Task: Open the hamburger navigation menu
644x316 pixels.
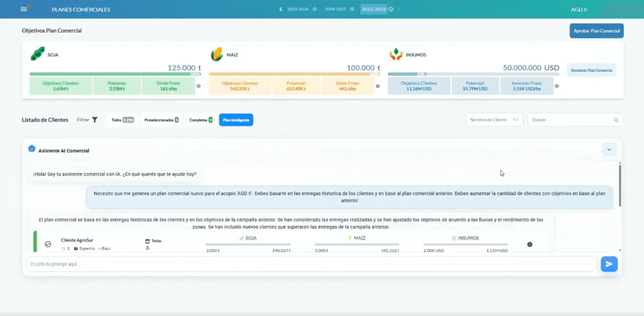Action: tap(24, 9)
